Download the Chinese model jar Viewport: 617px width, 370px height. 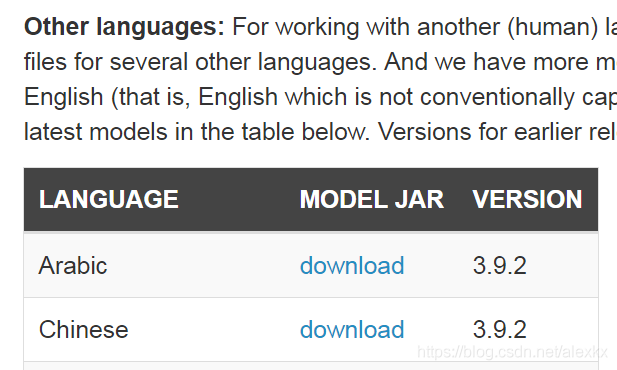352,329
